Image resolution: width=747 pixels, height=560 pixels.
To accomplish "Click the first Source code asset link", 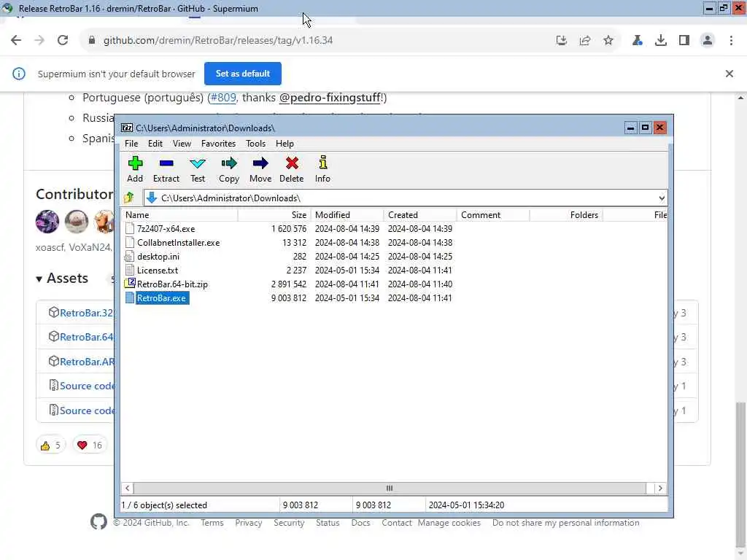I will 87,386.
